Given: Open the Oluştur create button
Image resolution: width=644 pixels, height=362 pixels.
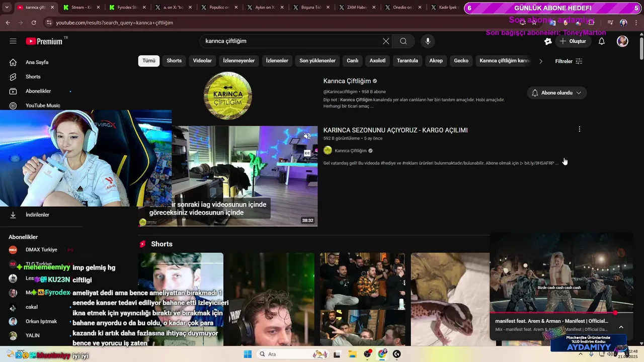Looking at the screenshot, I should pyautogui.click(x=572, y=41).
